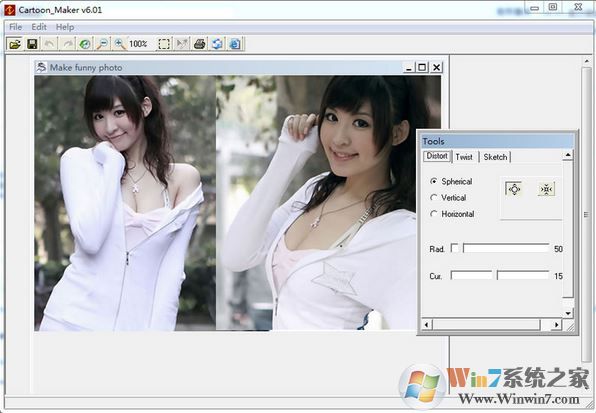Print with the printer toolbar icon
The width and height of the screenshot is (596, 413).
tap(200, 44)
